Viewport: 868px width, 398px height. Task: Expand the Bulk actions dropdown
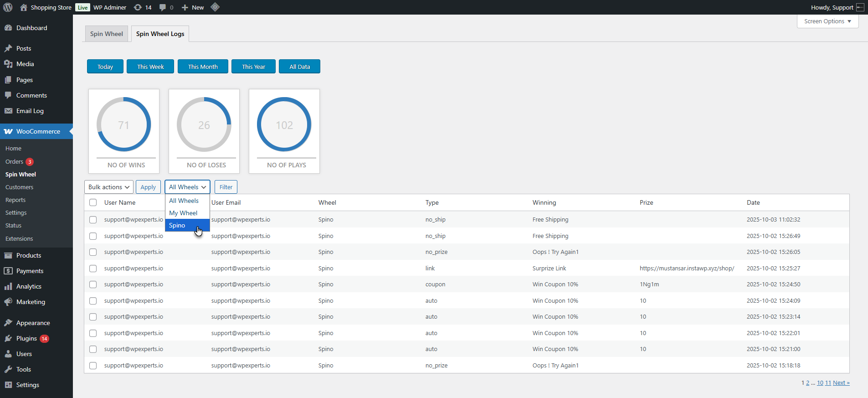pos(108,187)
